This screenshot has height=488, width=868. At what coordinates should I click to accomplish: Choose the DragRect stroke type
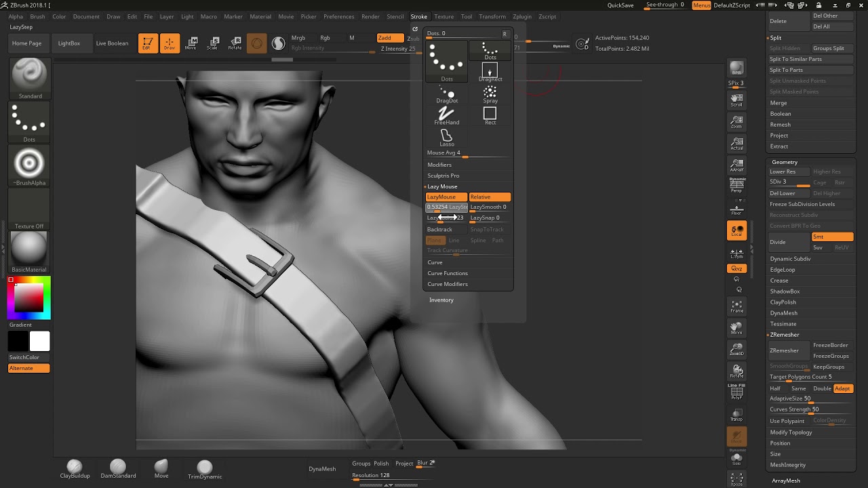click(490, 73)
